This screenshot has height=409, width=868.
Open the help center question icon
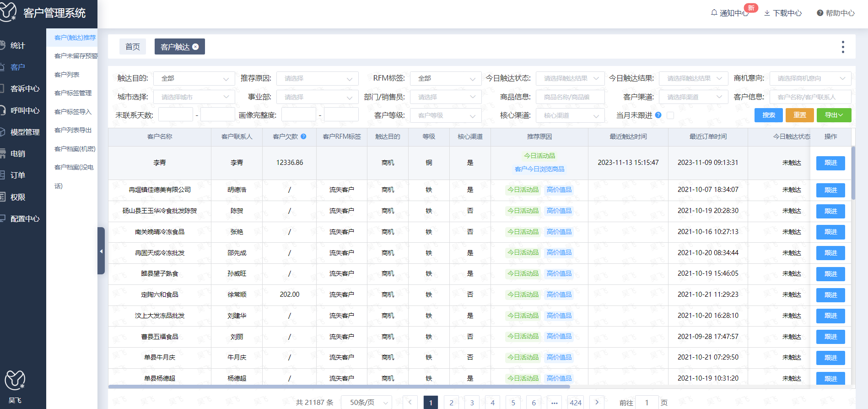pyautogui.click(x=820, y=13)
